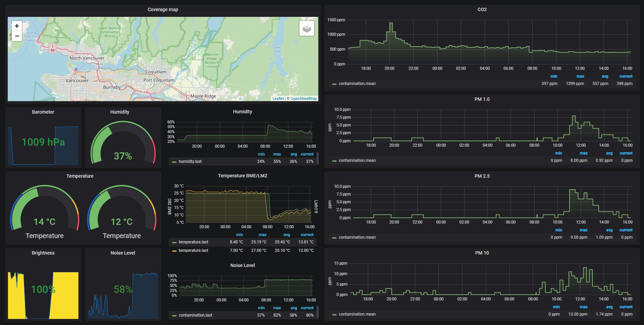Click the 58% noise level value
This screenshot has height=325, width=644.
(x=123, y=289)
